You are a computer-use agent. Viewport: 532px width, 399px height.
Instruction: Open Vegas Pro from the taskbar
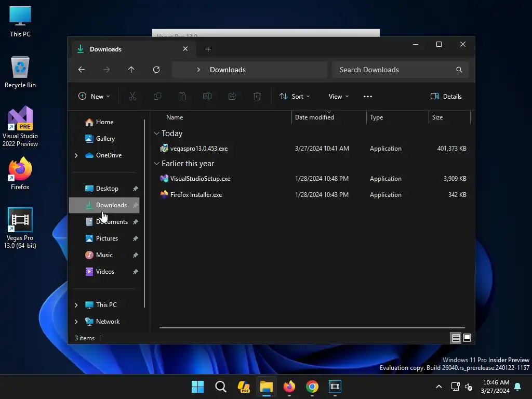(x=335, y=387)
